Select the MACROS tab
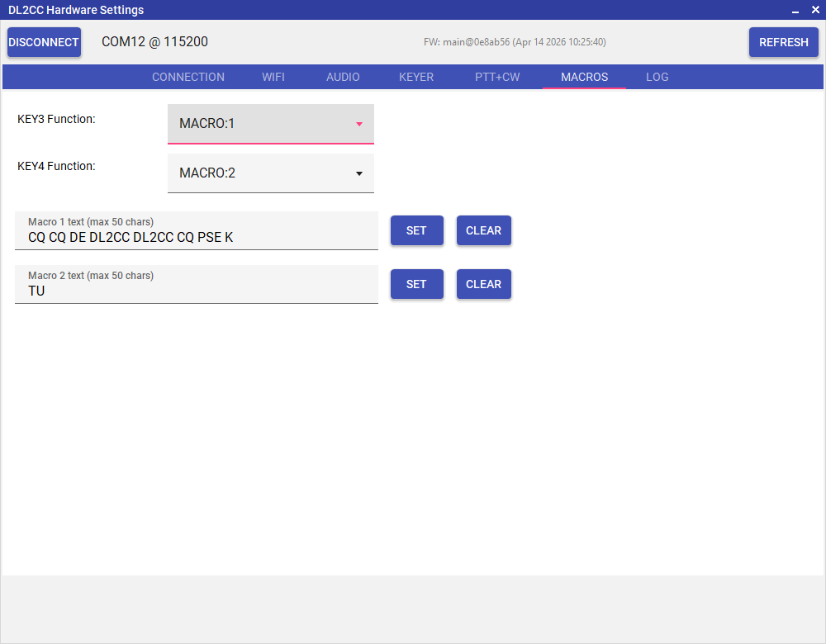Image resolution: width=826 pixels, height=644 pixels. coord(584,77)
